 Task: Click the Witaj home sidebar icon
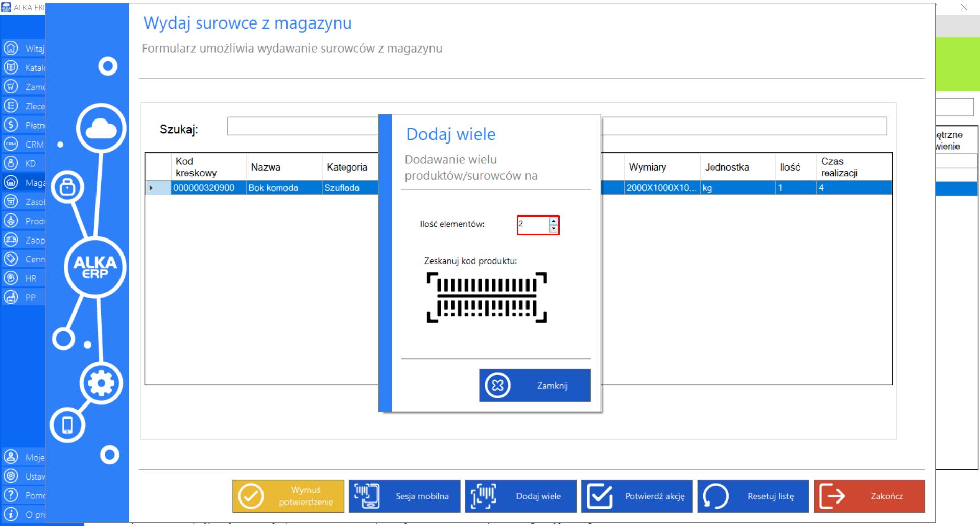[11, 48]
